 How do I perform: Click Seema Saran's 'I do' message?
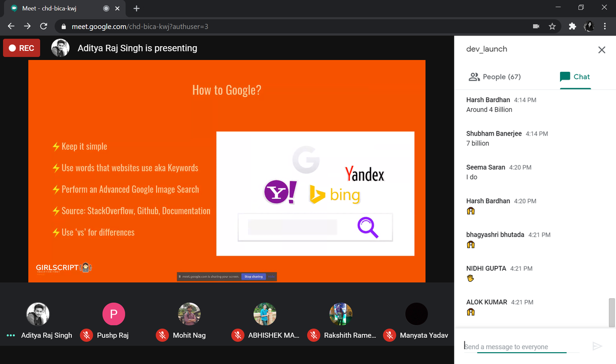(x=472, y=177)
